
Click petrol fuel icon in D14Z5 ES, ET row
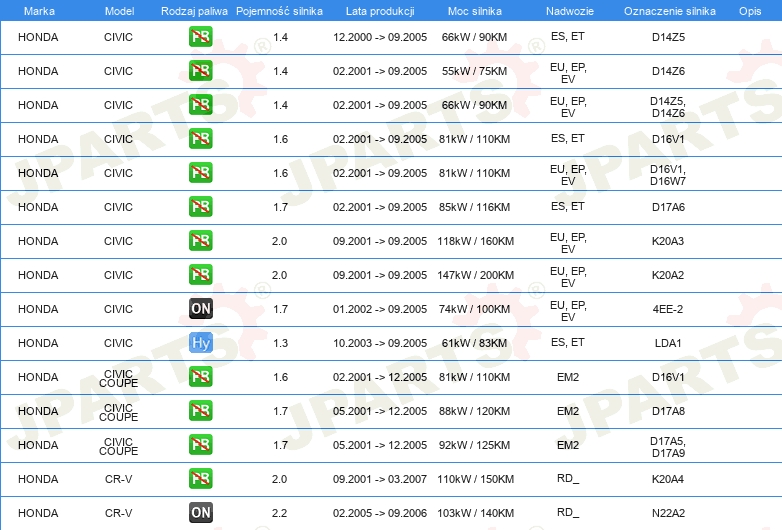coord(200,37)
